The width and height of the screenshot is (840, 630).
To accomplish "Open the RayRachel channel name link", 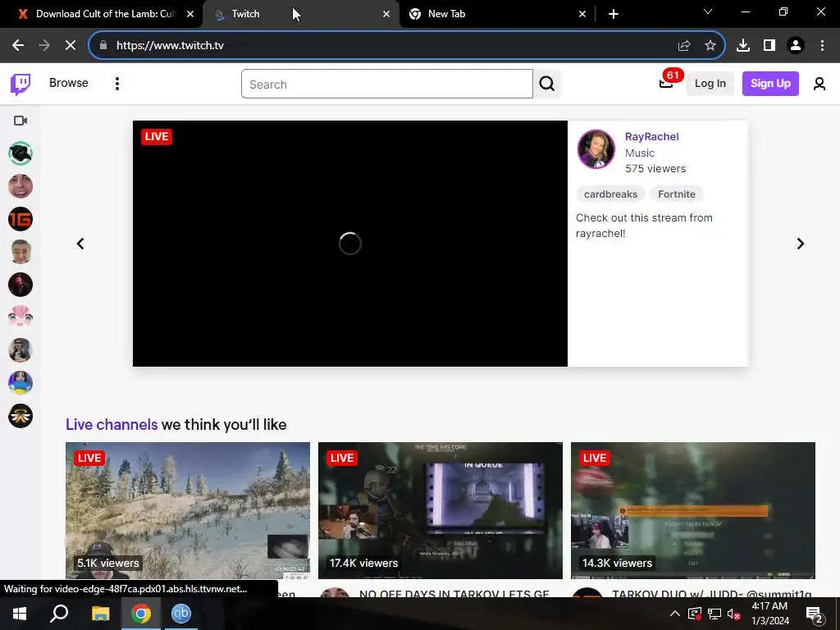I will pyautogui.click(x=651, y=137).
